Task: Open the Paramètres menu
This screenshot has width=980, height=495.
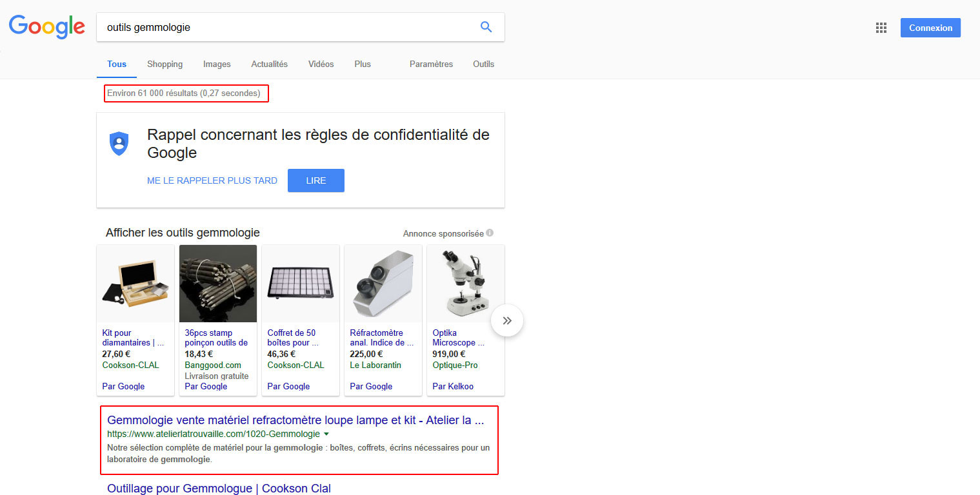Action: pos(431,64)
